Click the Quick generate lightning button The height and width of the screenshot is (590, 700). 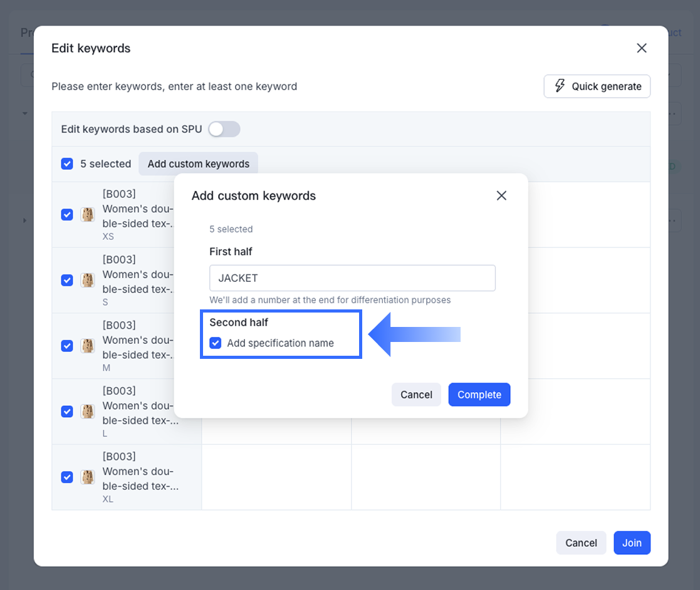click(x=597, y=86)
